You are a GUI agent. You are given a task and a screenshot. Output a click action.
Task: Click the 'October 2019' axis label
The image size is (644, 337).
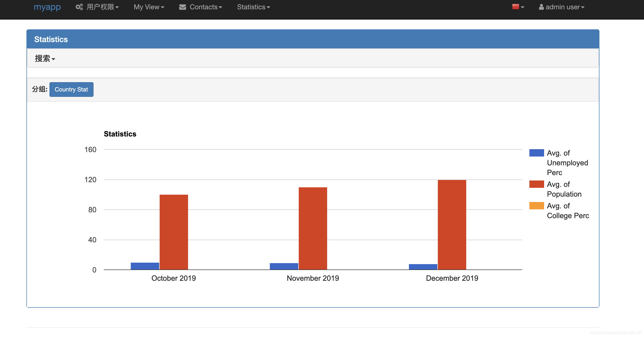point(174,278)
